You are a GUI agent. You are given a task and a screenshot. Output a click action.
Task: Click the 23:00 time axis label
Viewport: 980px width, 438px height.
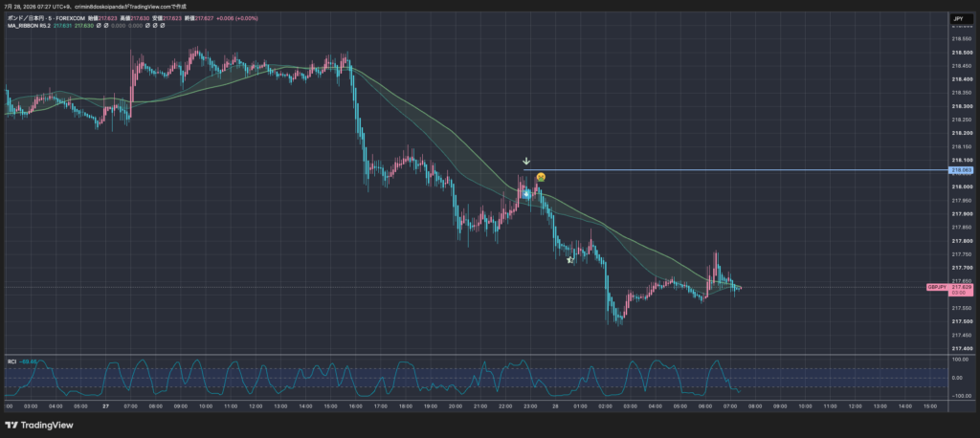pyautogui.click(x=530, y=406)
